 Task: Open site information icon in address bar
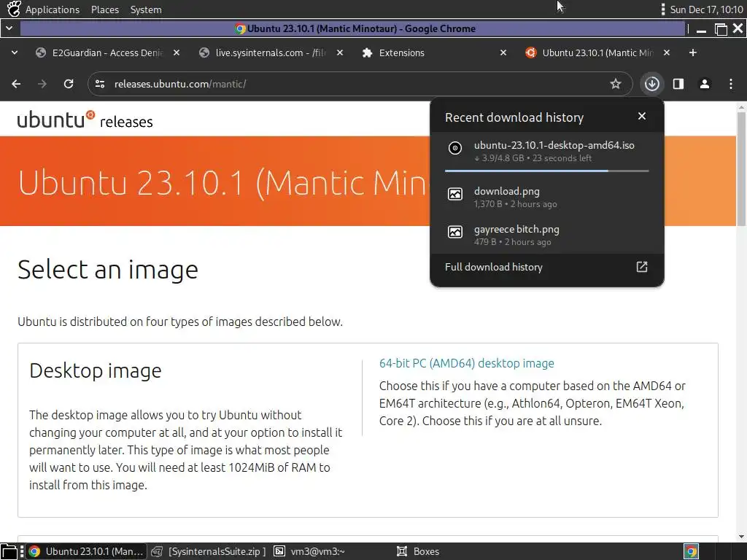(100, 84)
